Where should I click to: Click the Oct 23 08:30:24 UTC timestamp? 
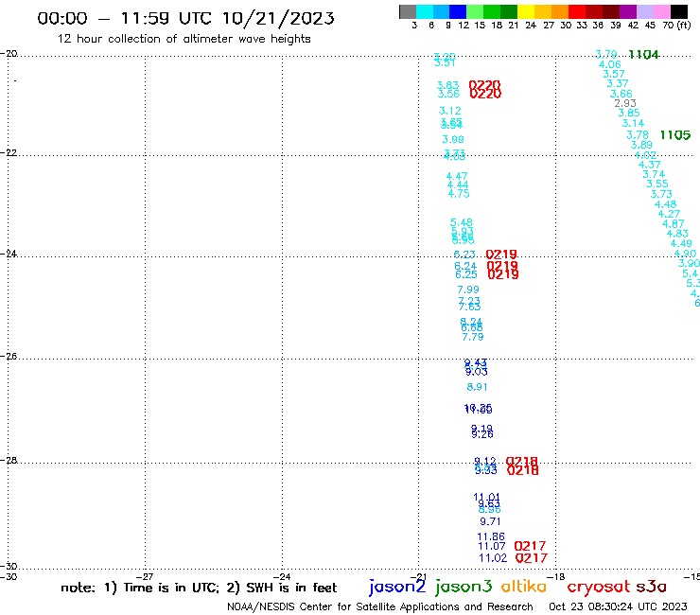tap(618, 606)
